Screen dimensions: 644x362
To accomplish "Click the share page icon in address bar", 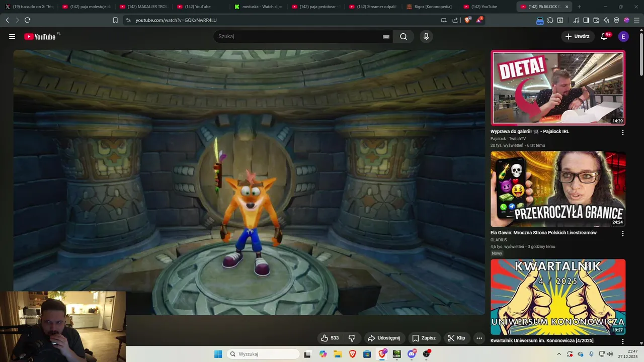I will coord(455,20).
